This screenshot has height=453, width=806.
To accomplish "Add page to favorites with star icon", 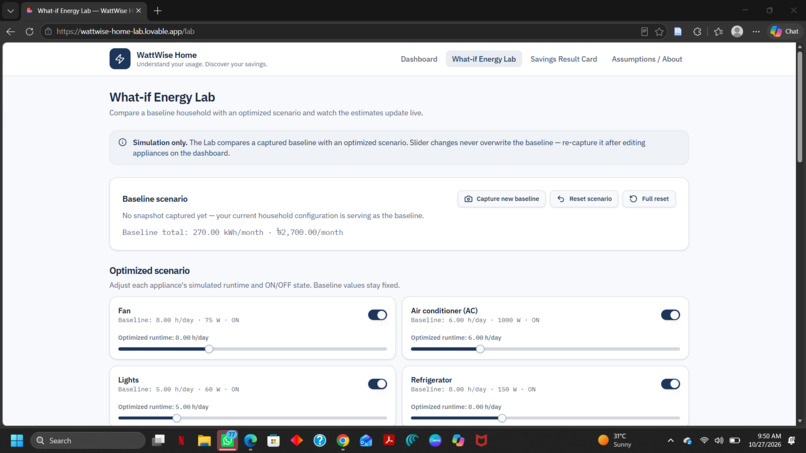I will 660,31.
